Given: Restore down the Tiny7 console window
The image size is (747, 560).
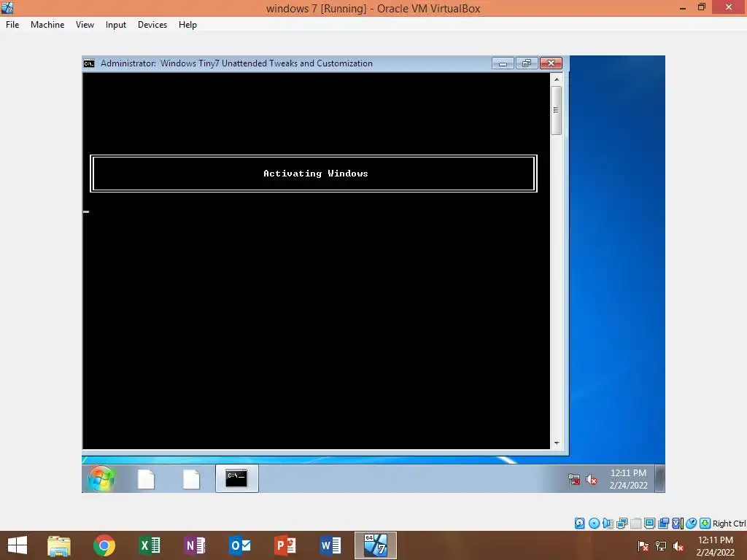Looking at the screenshot, I should coord(527,63).
